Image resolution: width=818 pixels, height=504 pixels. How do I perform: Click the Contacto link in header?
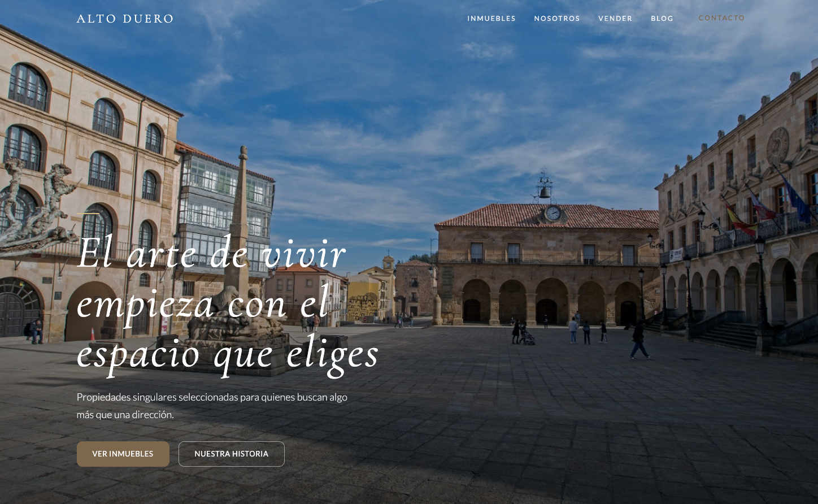pyautogui.click(x=721, y=18)
